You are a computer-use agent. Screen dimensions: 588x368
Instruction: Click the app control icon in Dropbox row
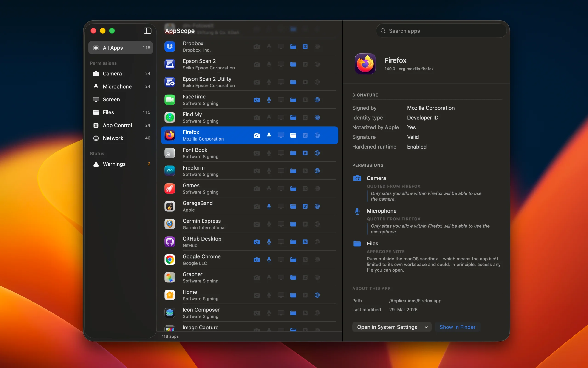coord(305,46)
